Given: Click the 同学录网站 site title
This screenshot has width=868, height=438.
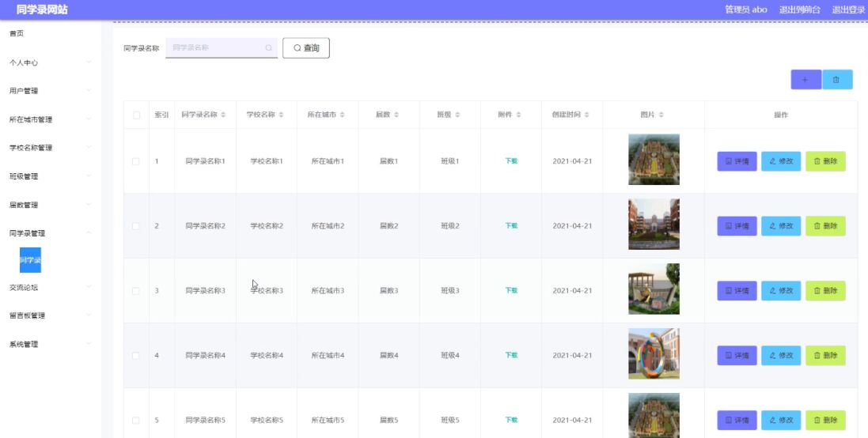Looking at the screenshot, I should tap(42, 10).
